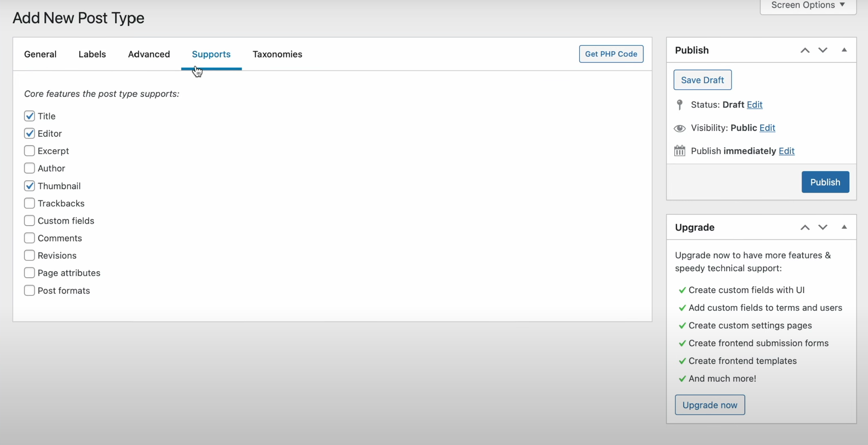Enable Author support checkbox
The width and height of the screenshot is (868, 445).
(x=29, y=168)
